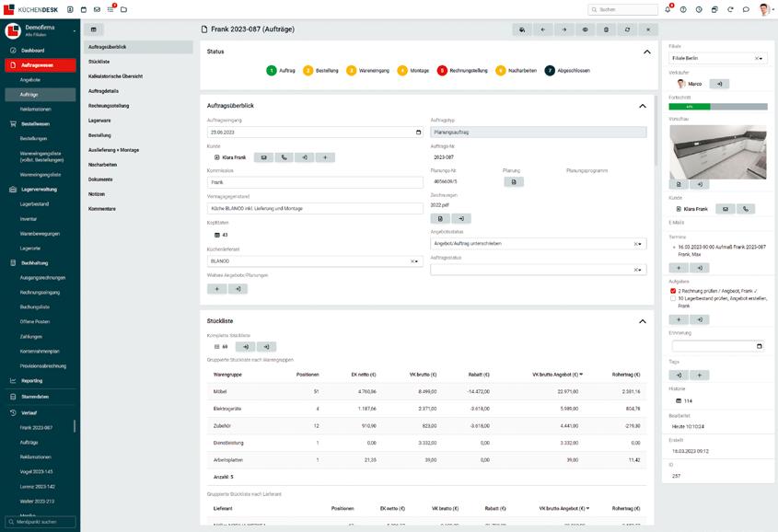Call customer Klara Frank in Auftragsüberblick
778x532 pixels.
pos(284,157)
